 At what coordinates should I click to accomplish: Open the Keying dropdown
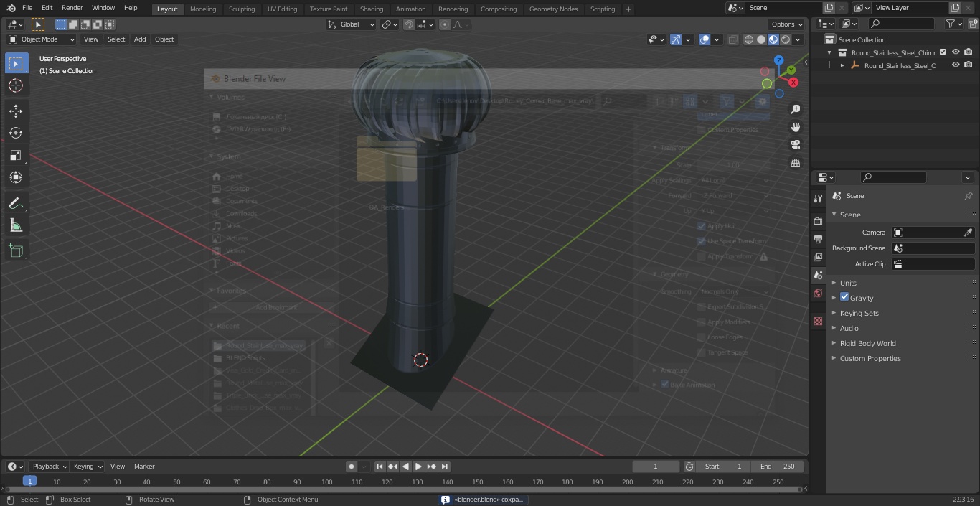coord(88,467)
